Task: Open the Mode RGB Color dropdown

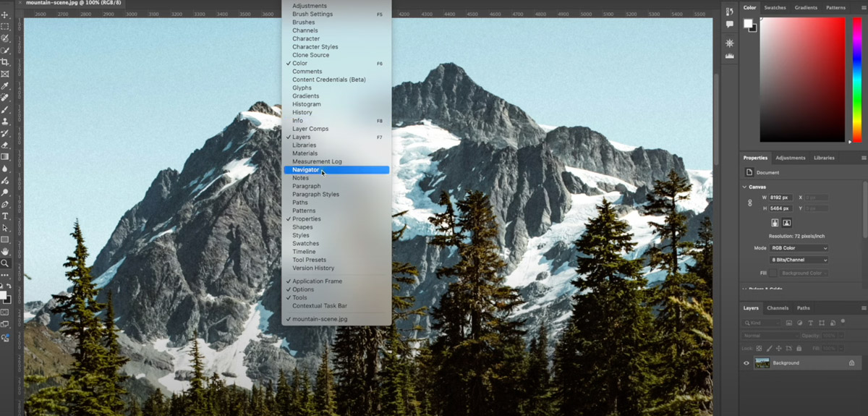Action: (799, 248)
